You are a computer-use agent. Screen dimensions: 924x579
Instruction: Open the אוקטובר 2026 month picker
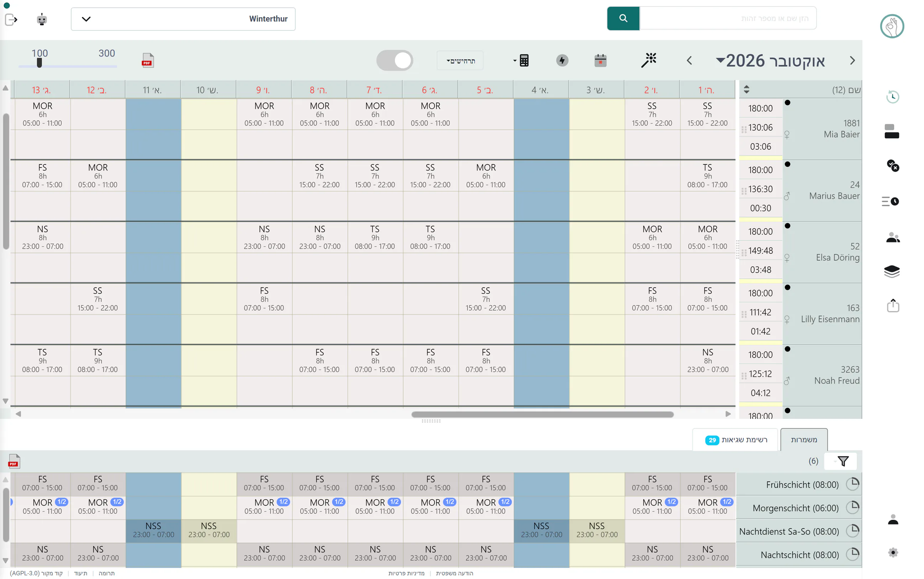(770, 60)
